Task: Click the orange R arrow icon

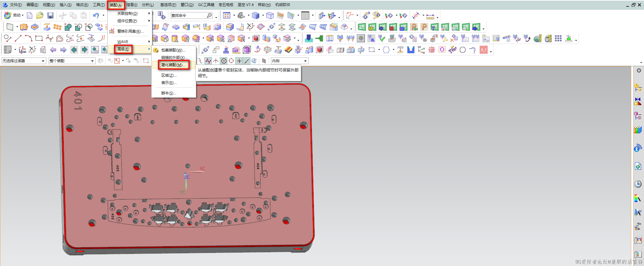Action: [x=414, y=27]
